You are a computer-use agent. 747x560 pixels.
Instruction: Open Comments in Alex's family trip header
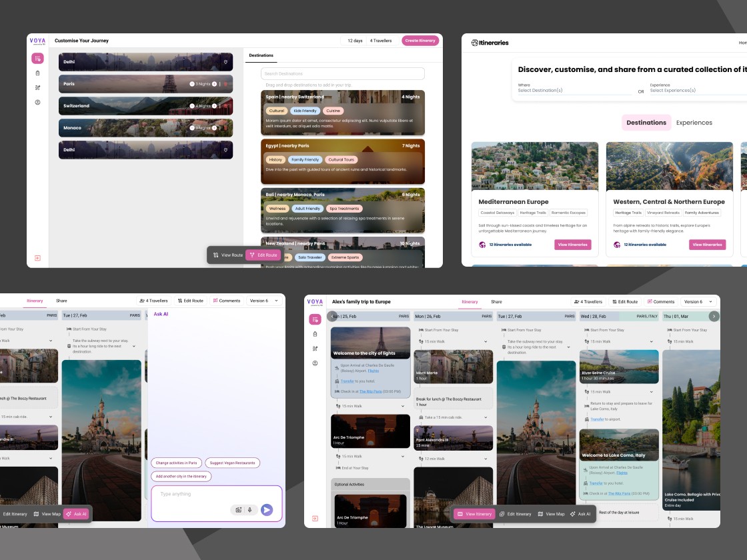661,302
